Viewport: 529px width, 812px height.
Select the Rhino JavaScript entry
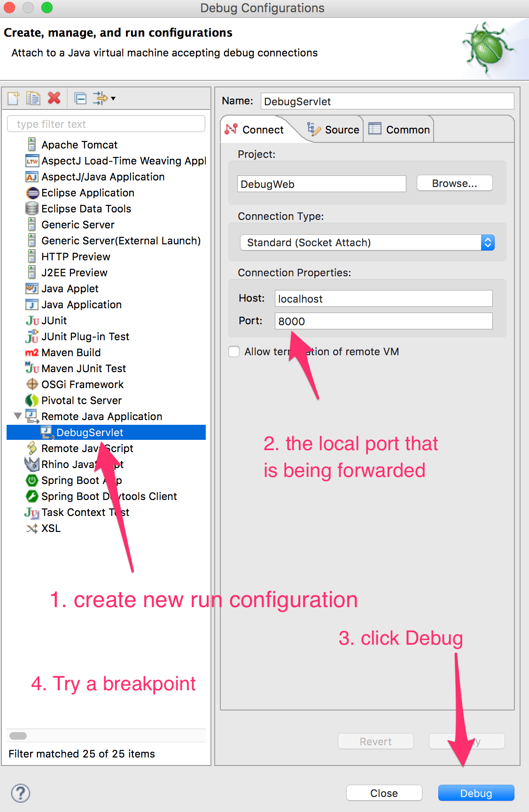pyautogui.click(x=74, y=464)
